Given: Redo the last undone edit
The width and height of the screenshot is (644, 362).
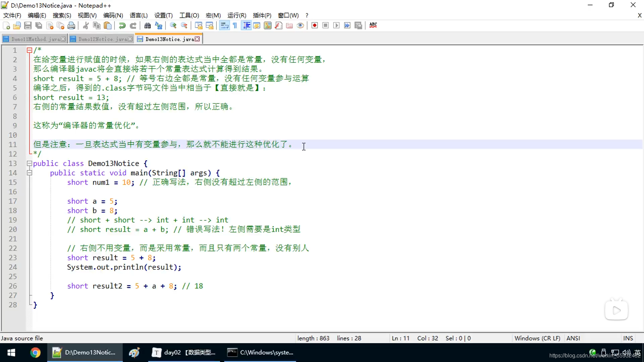Looking at the screenshot, I should [133, 25].
